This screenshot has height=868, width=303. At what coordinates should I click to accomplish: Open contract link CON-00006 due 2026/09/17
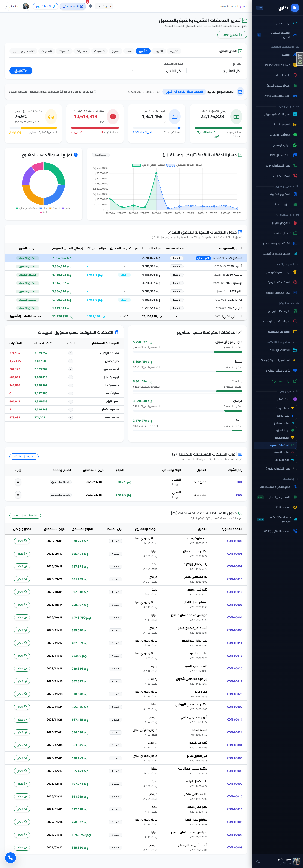click(x=235, y=554)
